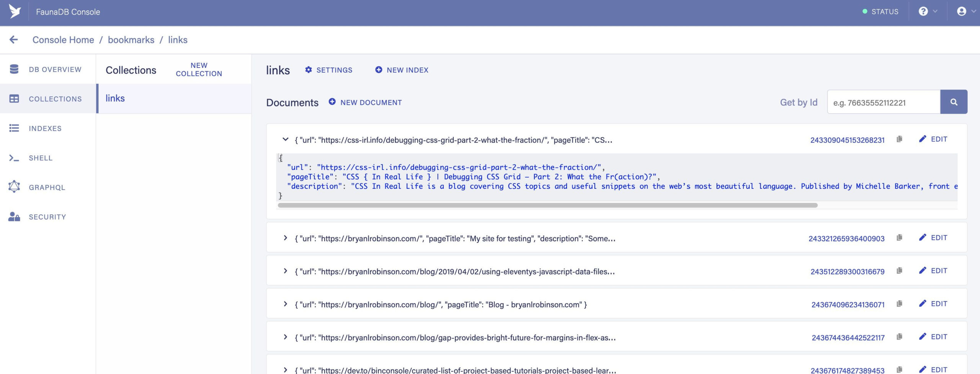Viewport: 980px width, 374px height.
Task: Click the green status indicator dot
Action: [865, 11]
